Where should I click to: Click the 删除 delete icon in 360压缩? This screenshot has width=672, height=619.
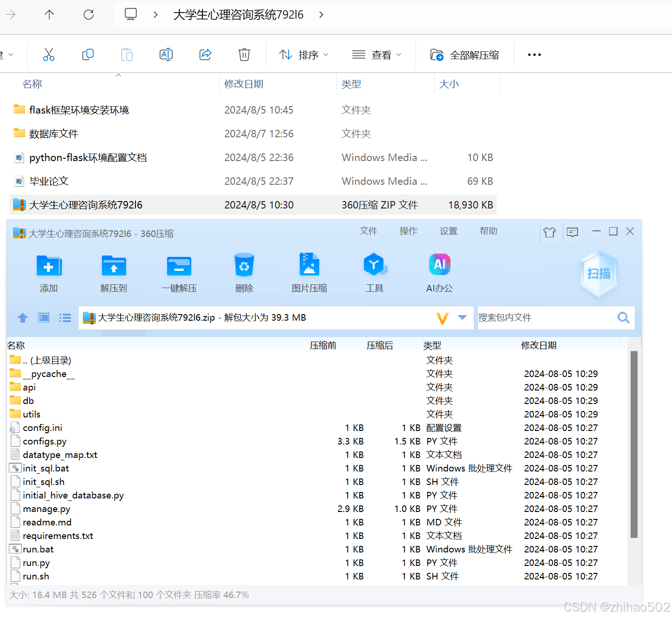[x=244, y=272]
